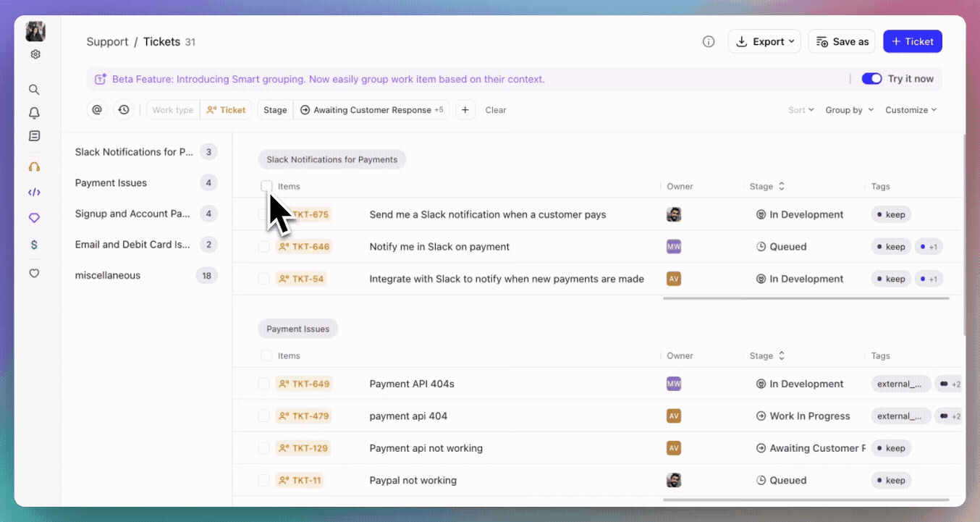Screen dimensions: 980x522
Task: Open ticket TKT-649
Action: 304,384
